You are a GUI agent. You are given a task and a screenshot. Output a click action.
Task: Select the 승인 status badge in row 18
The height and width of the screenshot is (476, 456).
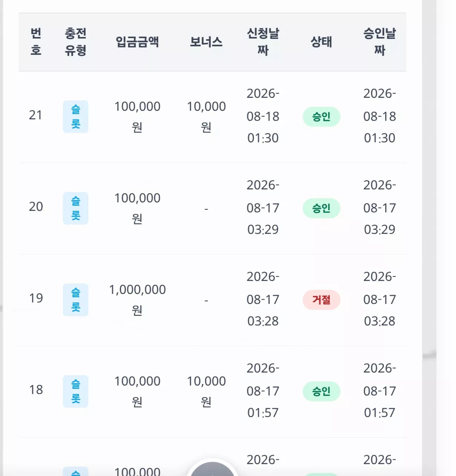pos(321,391)
